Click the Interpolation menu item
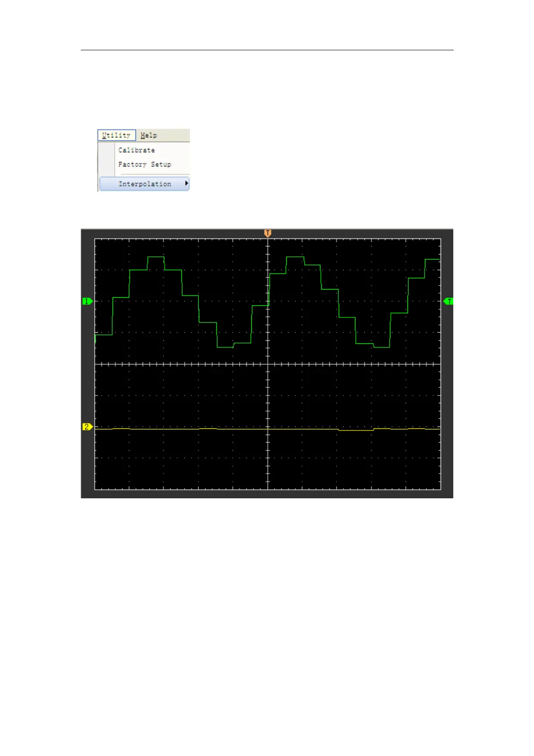This screenshot has height=756, width=534. tap(144, 184)
